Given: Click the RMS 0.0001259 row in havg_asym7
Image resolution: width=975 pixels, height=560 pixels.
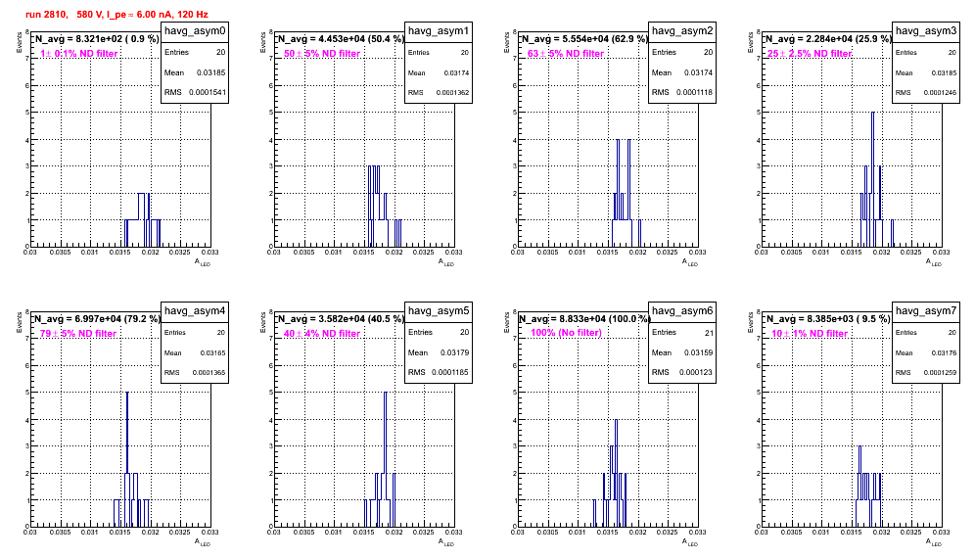Looking at the screenshot, I should 926,373.
